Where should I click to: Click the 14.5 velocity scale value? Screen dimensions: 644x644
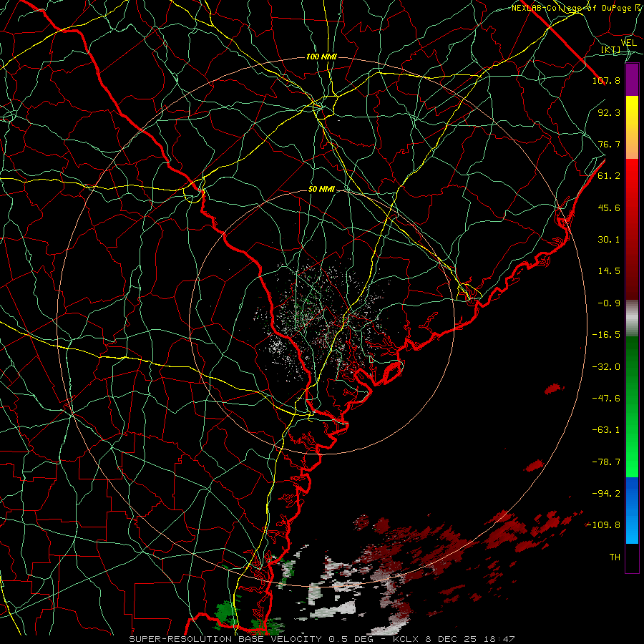pos(609,271)
